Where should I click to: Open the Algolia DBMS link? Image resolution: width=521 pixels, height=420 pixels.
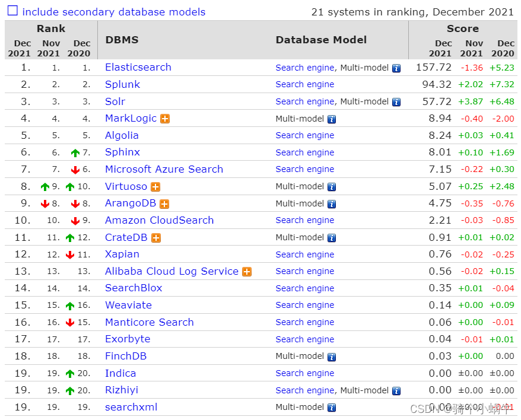[x=122, y=136]
